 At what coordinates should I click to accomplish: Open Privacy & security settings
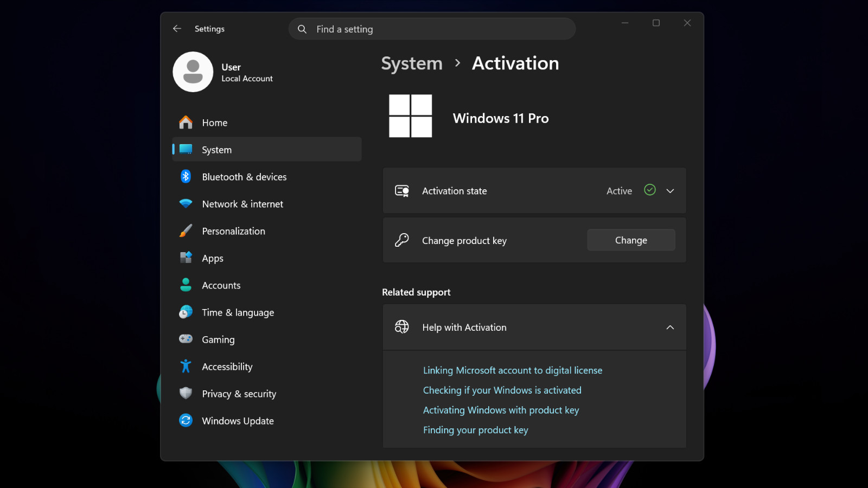(267, 394)
